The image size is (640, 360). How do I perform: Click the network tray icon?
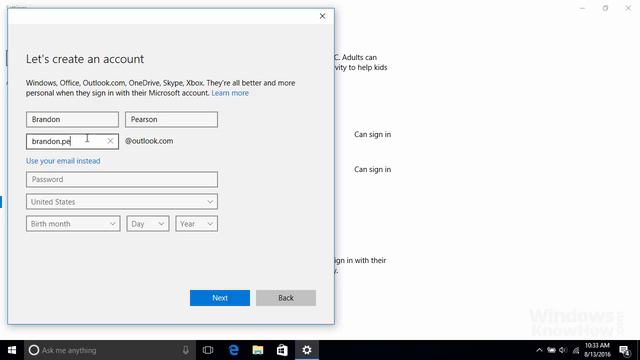(x=576, y=350)
